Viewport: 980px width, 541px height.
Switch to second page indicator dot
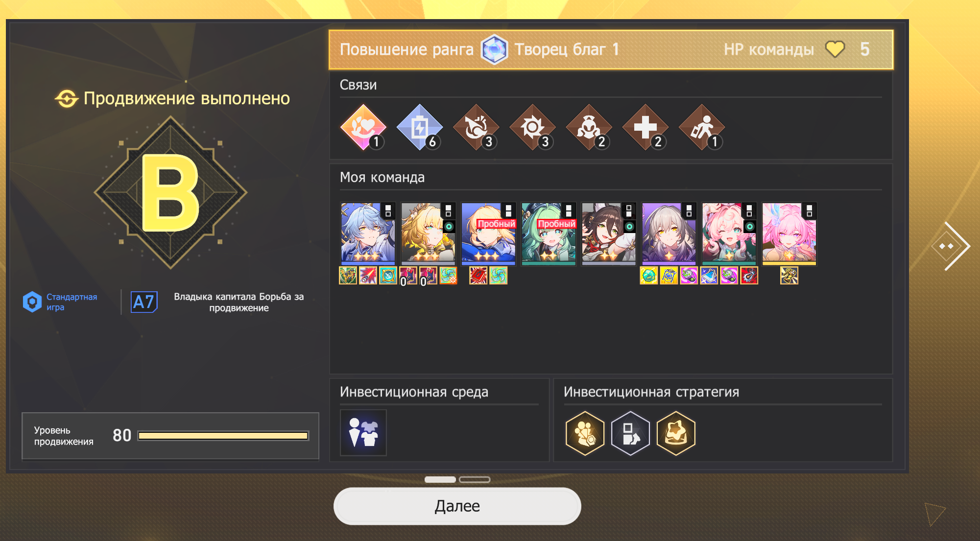click(x=475, y=479)
